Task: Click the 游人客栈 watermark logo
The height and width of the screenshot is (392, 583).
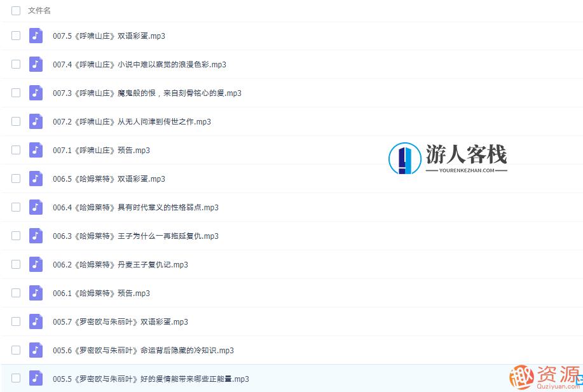Action: click(x=447, y=157)
